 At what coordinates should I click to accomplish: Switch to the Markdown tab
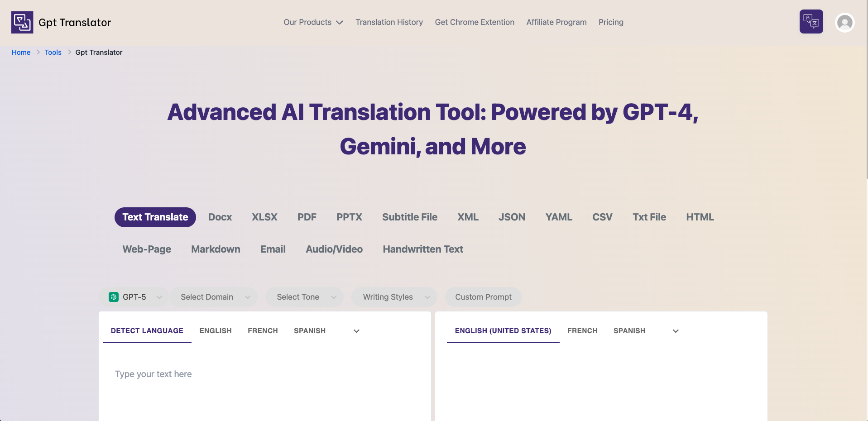click(x=216, y=249)
